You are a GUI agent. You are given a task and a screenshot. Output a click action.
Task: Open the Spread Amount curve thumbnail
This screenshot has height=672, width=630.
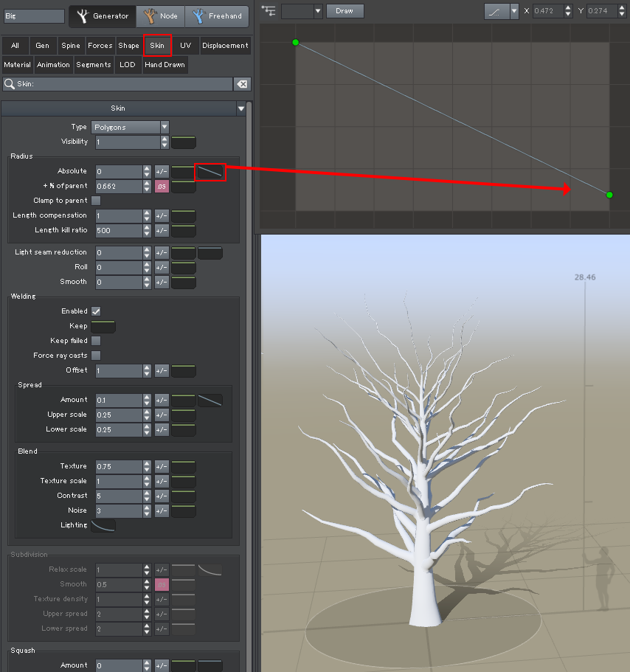tap(210, 400)
